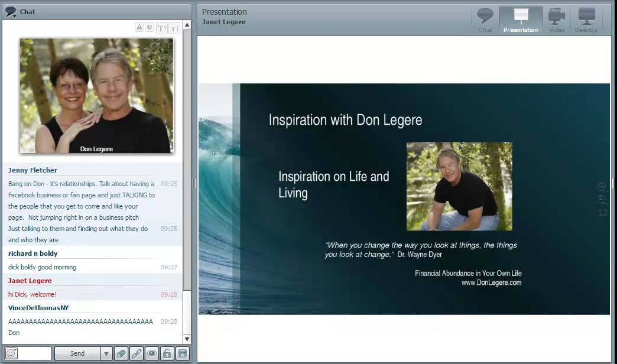Toggle the clock timestamps icon
The width and height of the screenshot is (617, 364).
point(150,27)
